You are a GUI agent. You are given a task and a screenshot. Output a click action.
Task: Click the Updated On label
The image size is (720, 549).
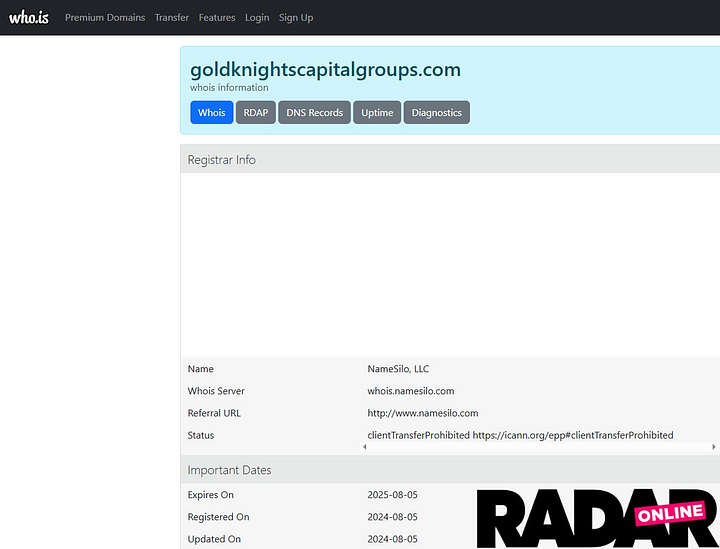[x=214, y=538]
